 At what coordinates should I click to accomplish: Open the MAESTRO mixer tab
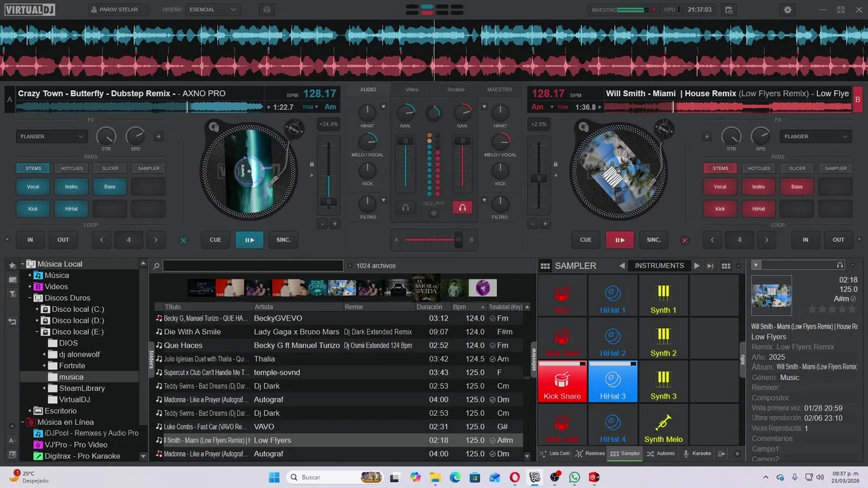(500, 89)
